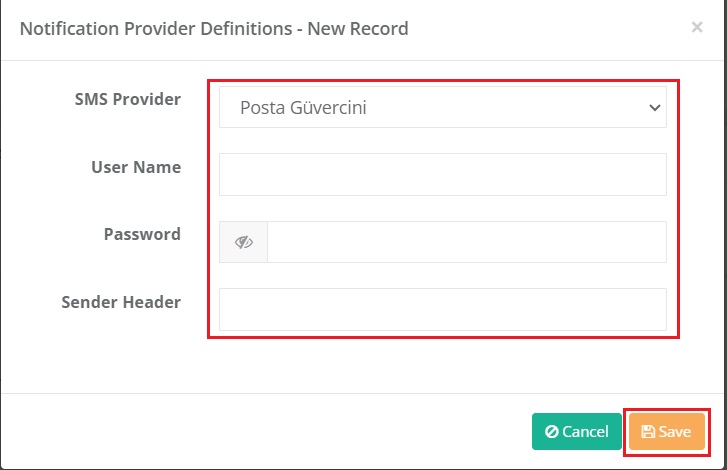727x470 pixels.
Task: Click the blank header area beside the title
Action: point(550,28)
